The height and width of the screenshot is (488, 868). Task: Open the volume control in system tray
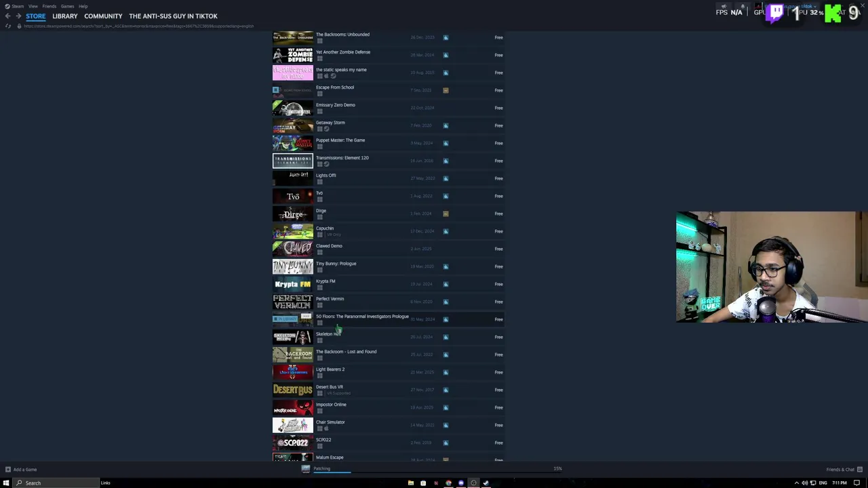point(804,483)
